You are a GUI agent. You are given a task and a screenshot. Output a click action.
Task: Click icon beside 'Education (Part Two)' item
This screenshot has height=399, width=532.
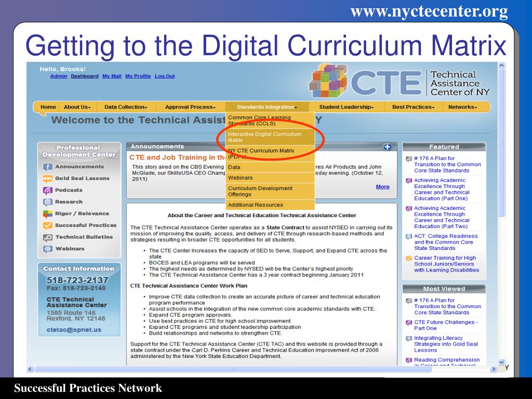[409, 208]
